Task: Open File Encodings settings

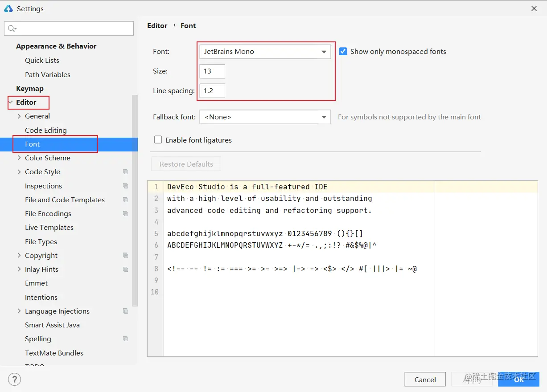Action: (x=48, y=213)
